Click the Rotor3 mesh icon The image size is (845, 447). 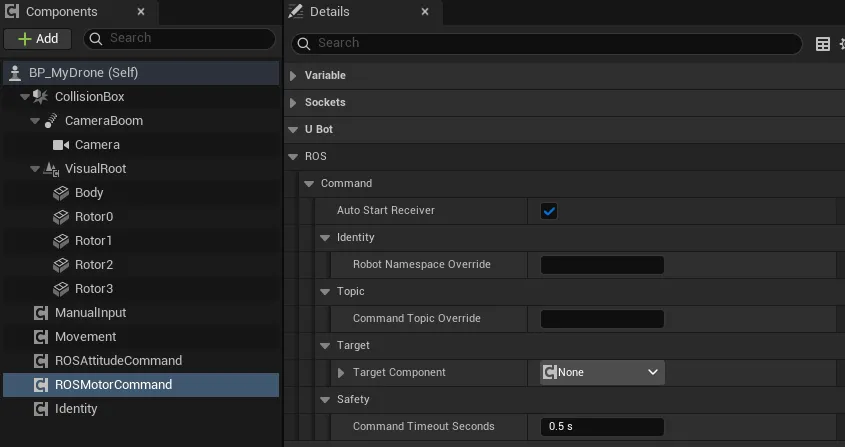coord(61,289)
